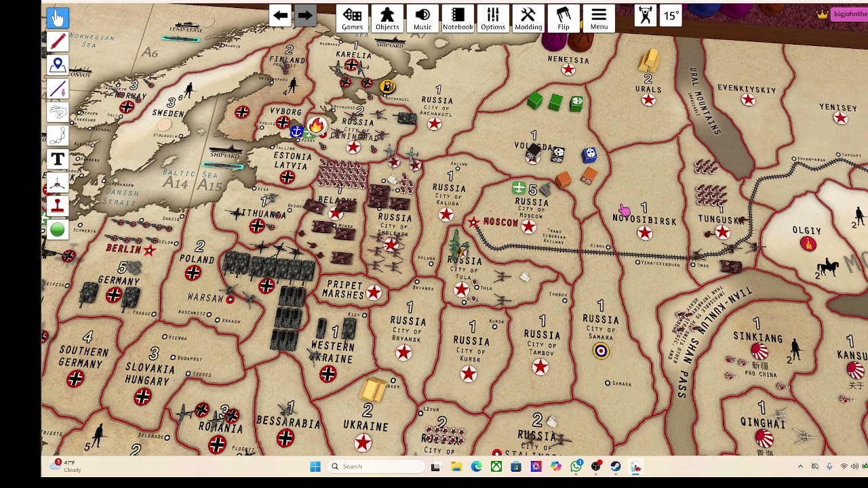Click the orange cube near Moscow
Image resolution: width=868 pixels, height=488 pixels.
click(564, 180)
